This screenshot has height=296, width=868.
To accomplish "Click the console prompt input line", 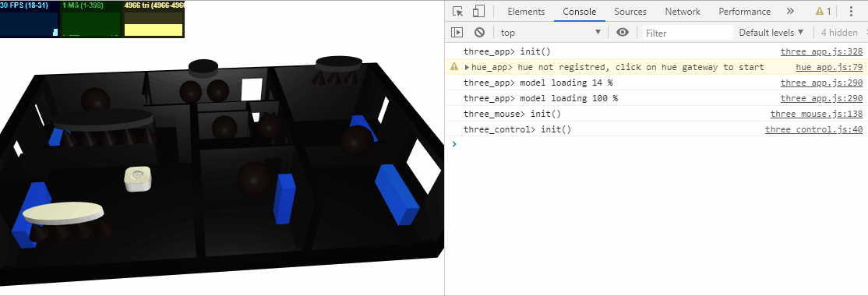I will pyautogui.click(x=658, y=144).
